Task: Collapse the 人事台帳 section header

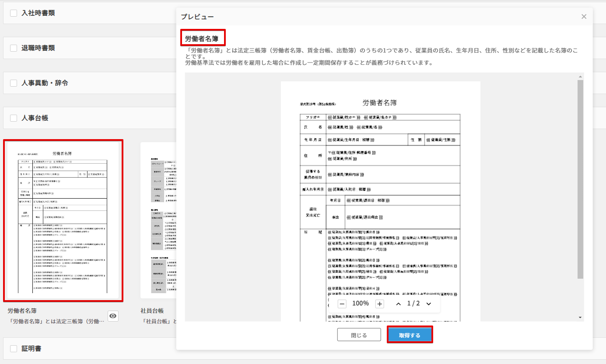Action: pyautogui.click(x=35, y=118)
